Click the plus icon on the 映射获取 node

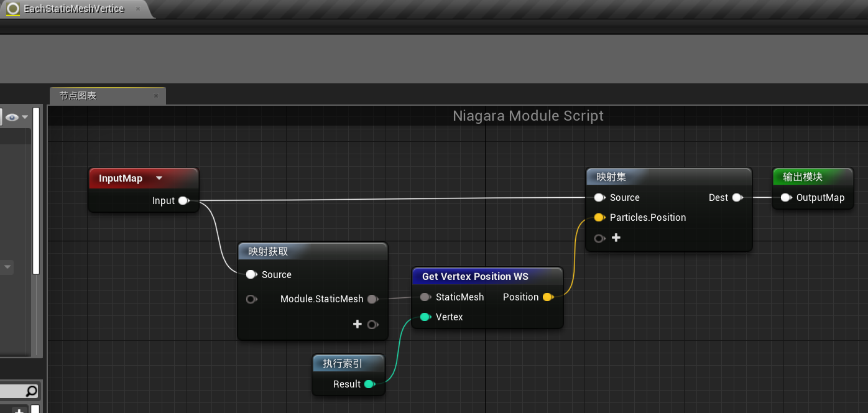pyautogui.click(x=358, y=324)
